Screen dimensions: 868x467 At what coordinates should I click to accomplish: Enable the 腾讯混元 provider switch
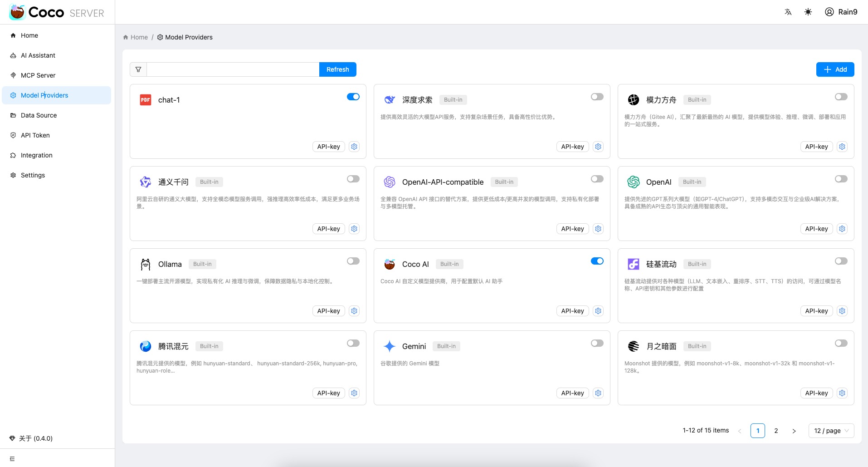coord(353,343)
